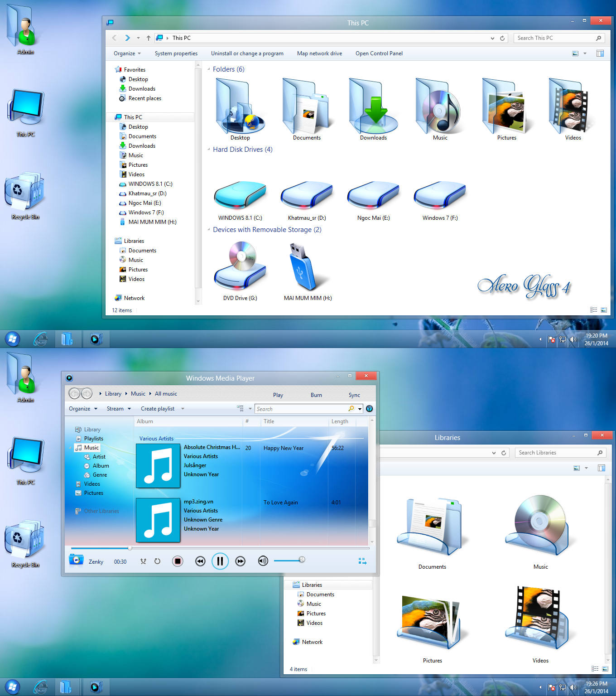Skip to previous track in Media Player
The image size is (616, 696).
[200, 561]
